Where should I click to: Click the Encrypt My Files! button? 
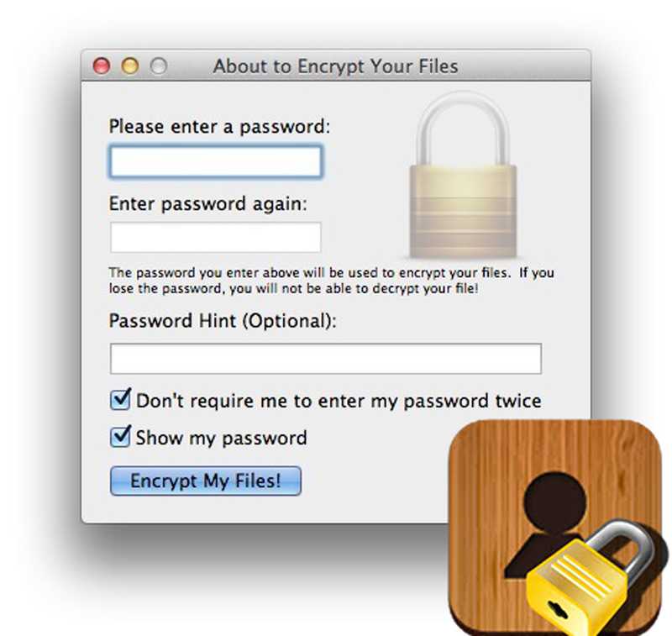tap(206, 481)
